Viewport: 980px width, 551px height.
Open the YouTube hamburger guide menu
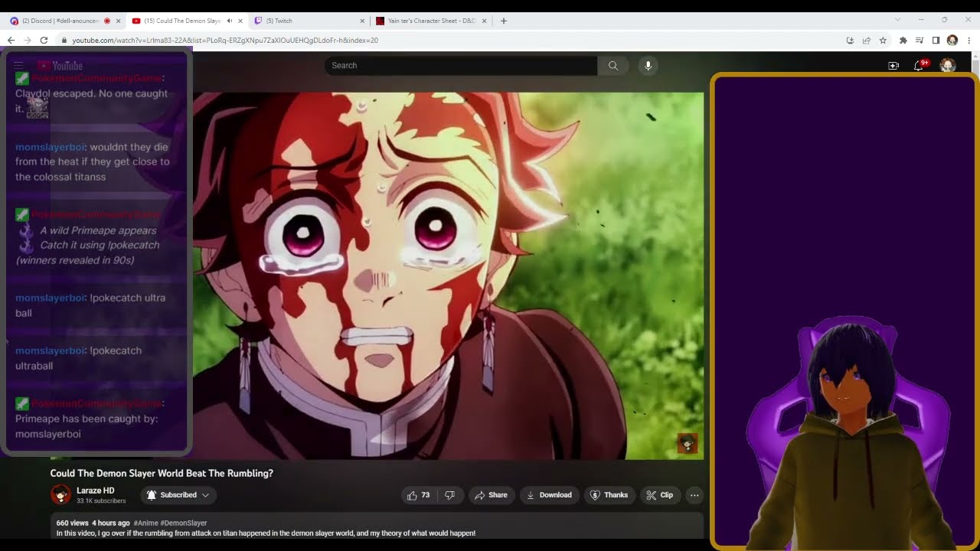pos(19,66)
